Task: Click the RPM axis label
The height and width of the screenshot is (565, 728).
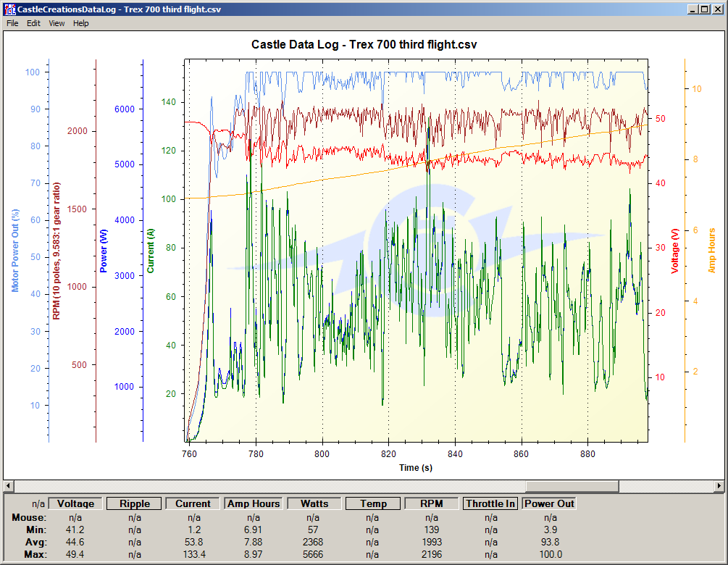Action: click(x=57, y=251)
